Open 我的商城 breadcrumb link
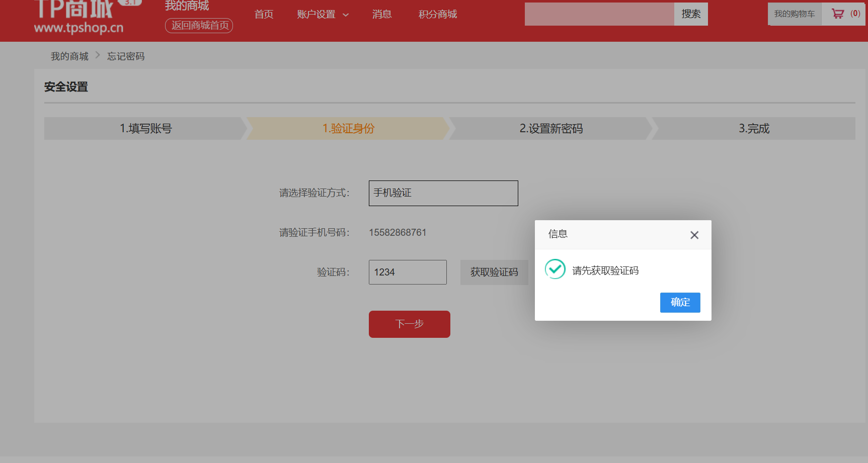The height and width of the screenshot is (463, 868). tap(69, 56)
